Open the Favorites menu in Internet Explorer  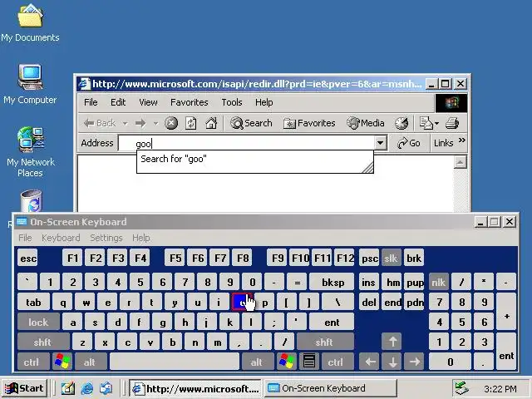pyautogui.click(x=189, y=102)
